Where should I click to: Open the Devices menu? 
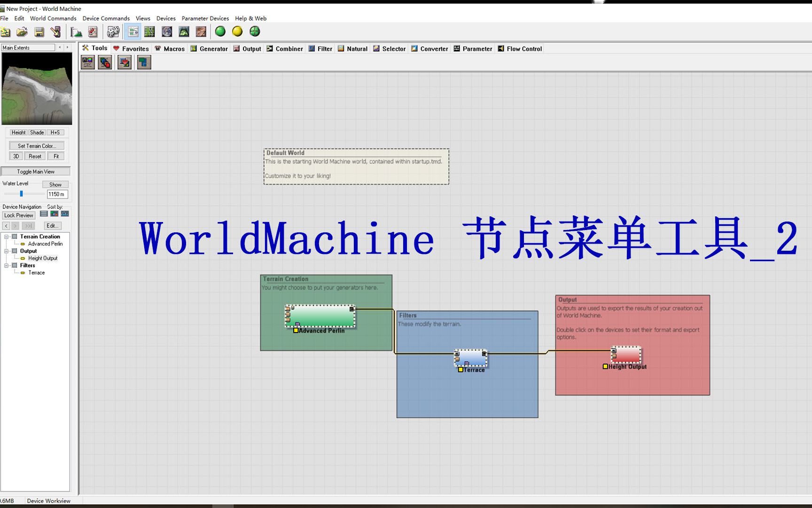click(166, 18)
